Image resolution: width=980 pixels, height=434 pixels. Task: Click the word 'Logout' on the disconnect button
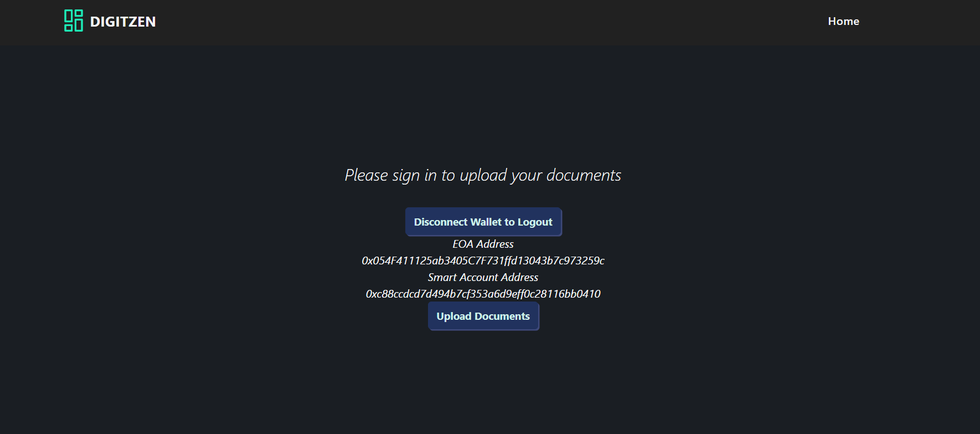(x=535, y=222)
